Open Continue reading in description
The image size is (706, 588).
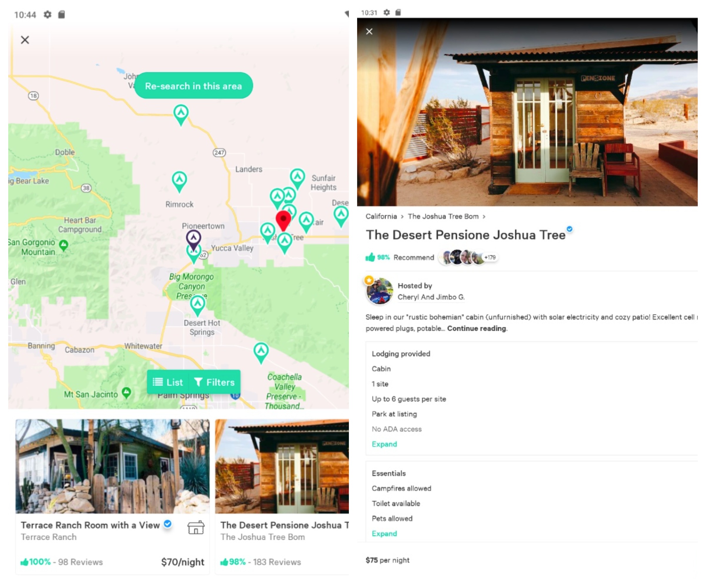click(477, 328)
